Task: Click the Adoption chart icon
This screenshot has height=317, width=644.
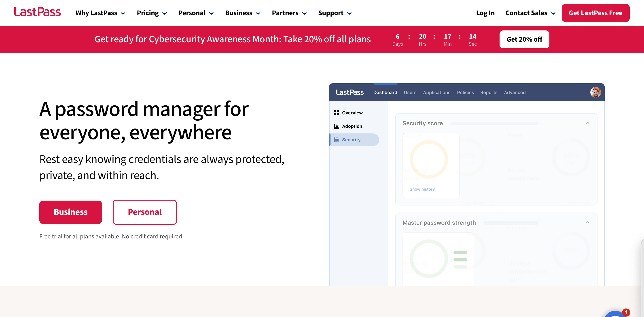Action: point(337,126)
